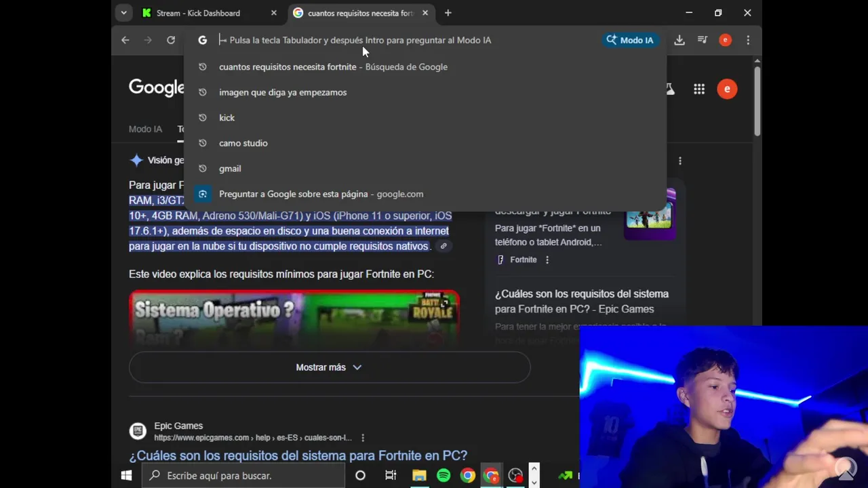The width and height of the screenshot is (868, 488).
Task: Open Fortnite source three-dot menu
Action: click(x=547, y=260)
